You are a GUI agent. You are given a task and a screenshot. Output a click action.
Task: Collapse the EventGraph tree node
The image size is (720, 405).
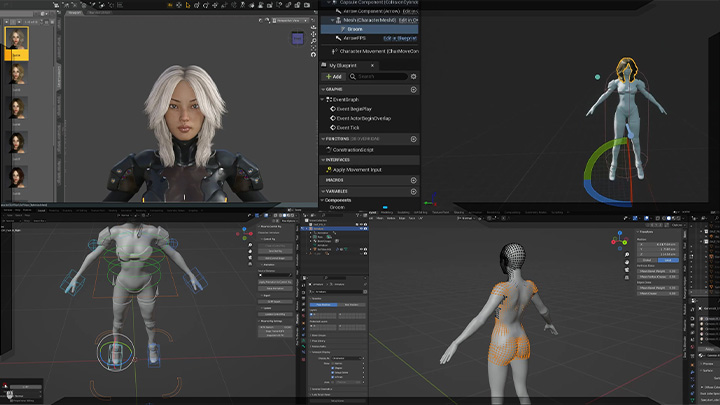323,99
